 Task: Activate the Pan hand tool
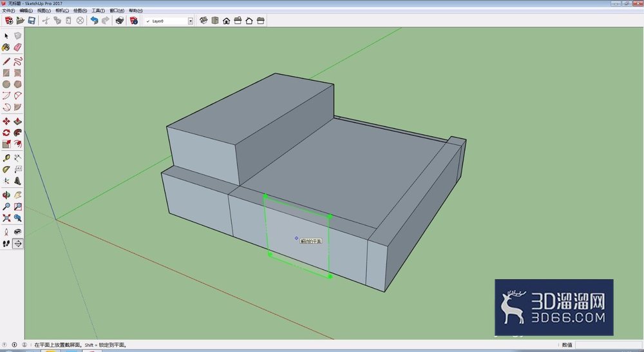click(17, 195)
